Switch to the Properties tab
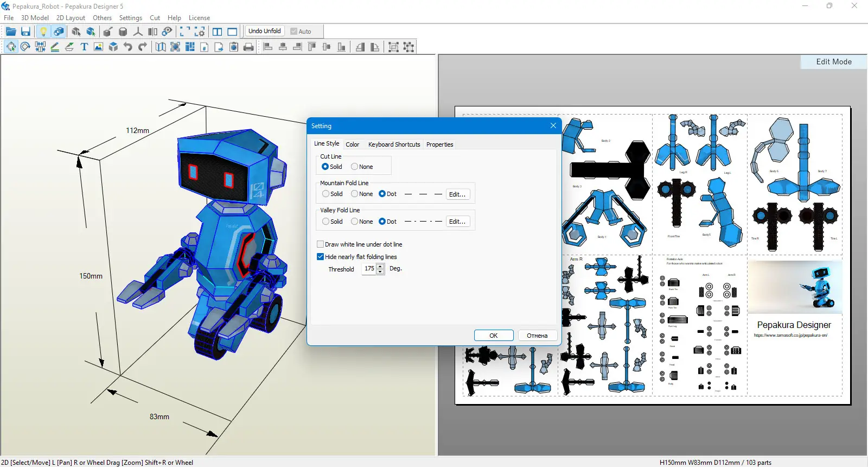This screenshot has width=868, height=467. click(439, 144)
